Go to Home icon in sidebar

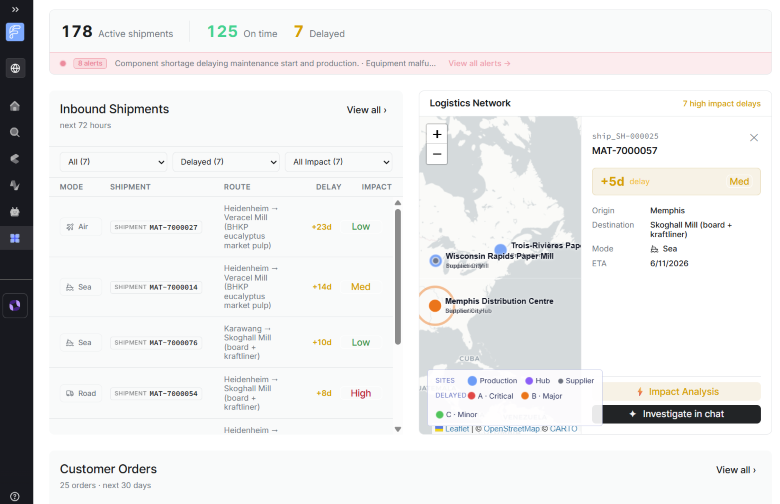tap(15, 106)
